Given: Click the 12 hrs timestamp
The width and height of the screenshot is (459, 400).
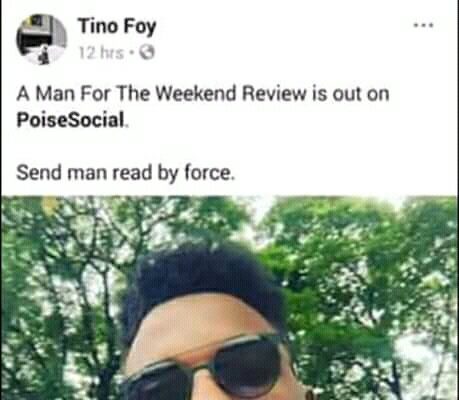Looking at the screenshot, I should pos(101,52).
